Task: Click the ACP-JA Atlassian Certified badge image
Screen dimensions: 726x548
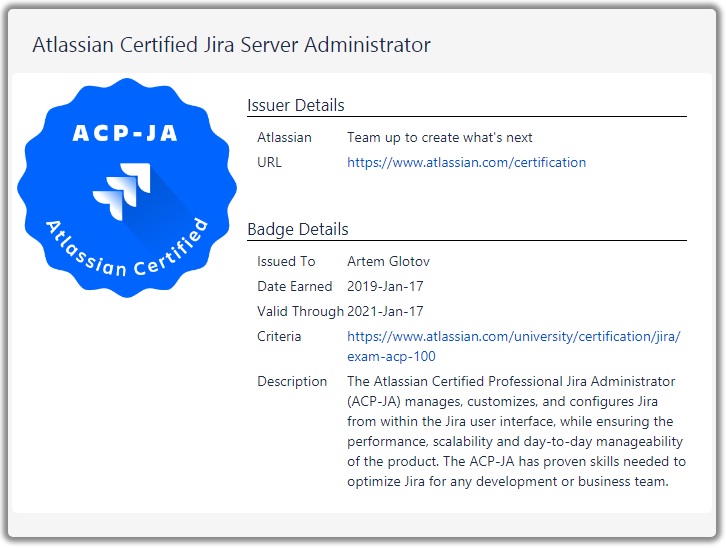Action: tap(127, 187)
